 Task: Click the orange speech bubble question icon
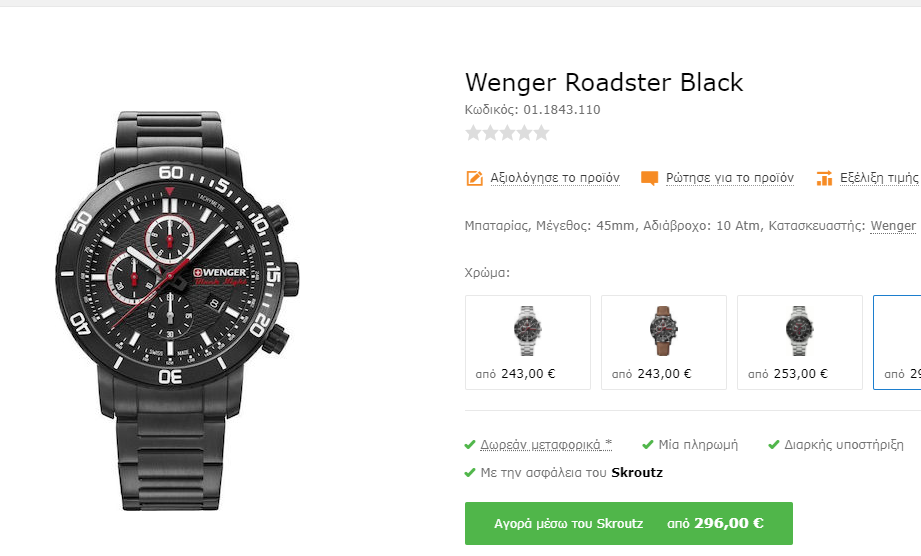pos(649,178)
